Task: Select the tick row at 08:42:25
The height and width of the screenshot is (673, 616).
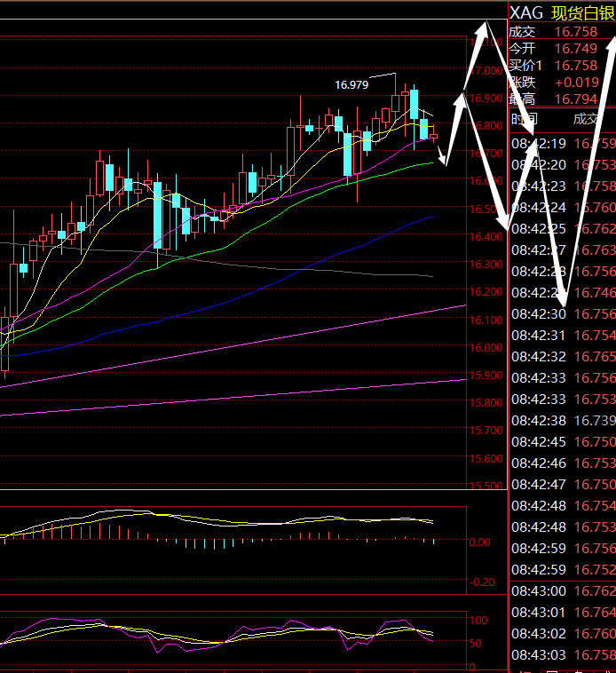Action: pos(563,229)
